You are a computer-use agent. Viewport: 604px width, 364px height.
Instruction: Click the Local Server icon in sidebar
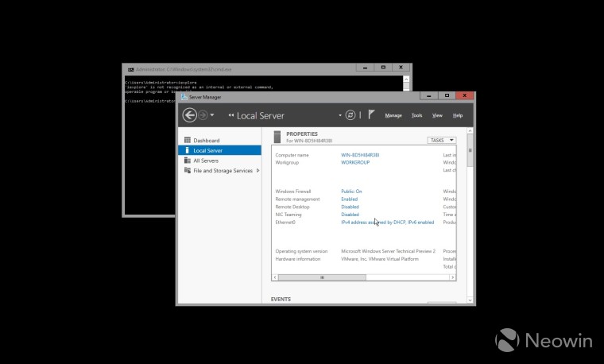click(x=188, y=150)
